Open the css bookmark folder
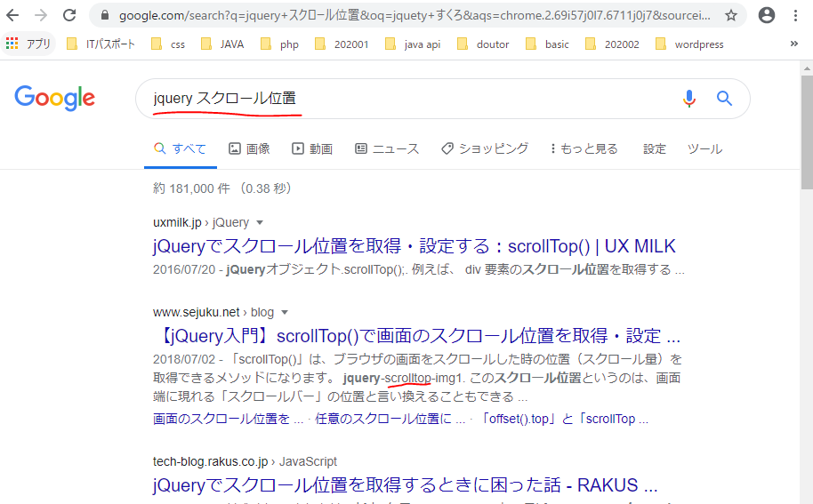This screenshot has width=813, height=504. [168, 44]
